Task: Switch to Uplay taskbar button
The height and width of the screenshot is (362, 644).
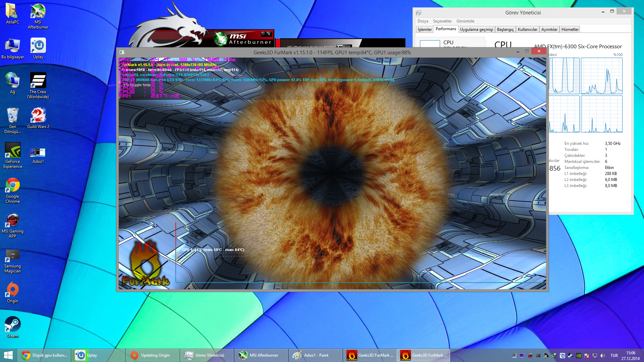Action: point(98,355)
